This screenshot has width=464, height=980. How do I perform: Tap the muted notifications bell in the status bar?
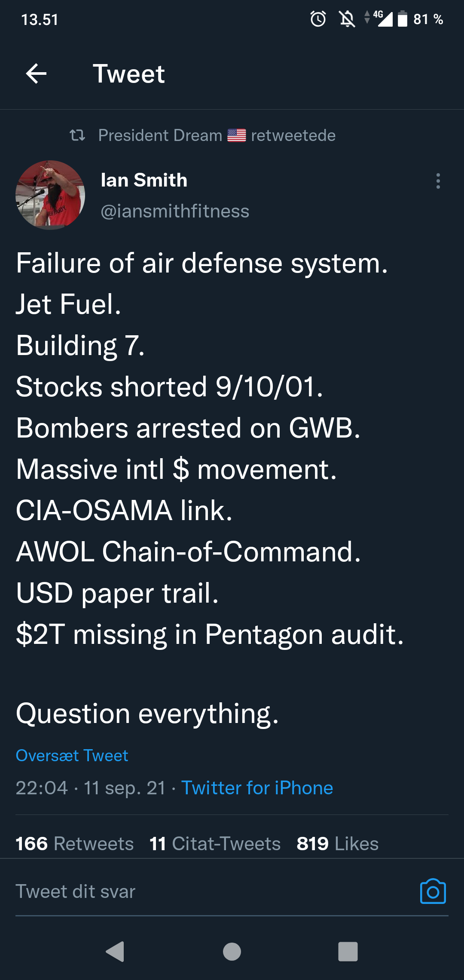(346, 19)
